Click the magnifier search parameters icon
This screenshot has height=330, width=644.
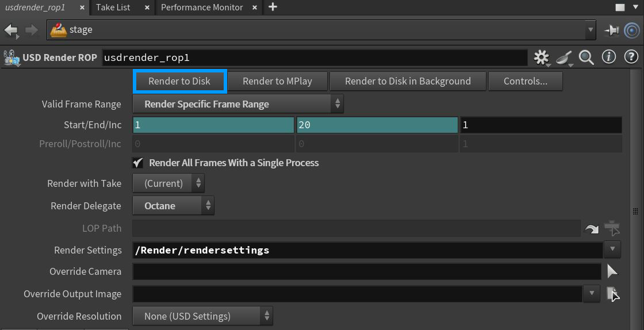586,57
